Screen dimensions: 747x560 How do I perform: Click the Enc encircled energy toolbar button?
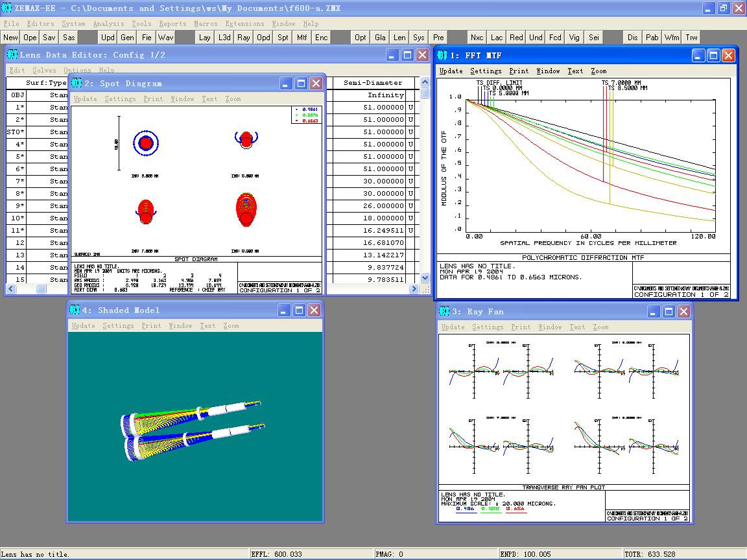click(x=322, y=38)
